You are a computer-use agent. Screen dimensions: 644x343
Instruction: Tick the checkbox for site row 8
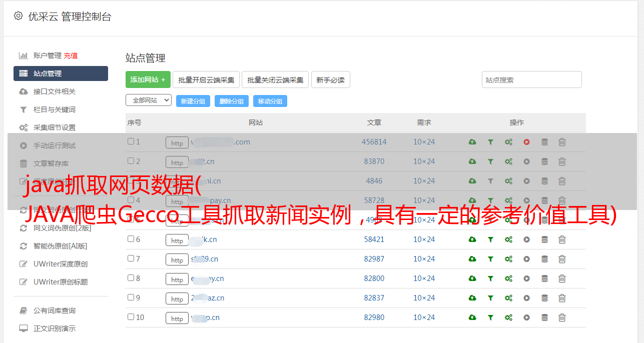(131, 278)
